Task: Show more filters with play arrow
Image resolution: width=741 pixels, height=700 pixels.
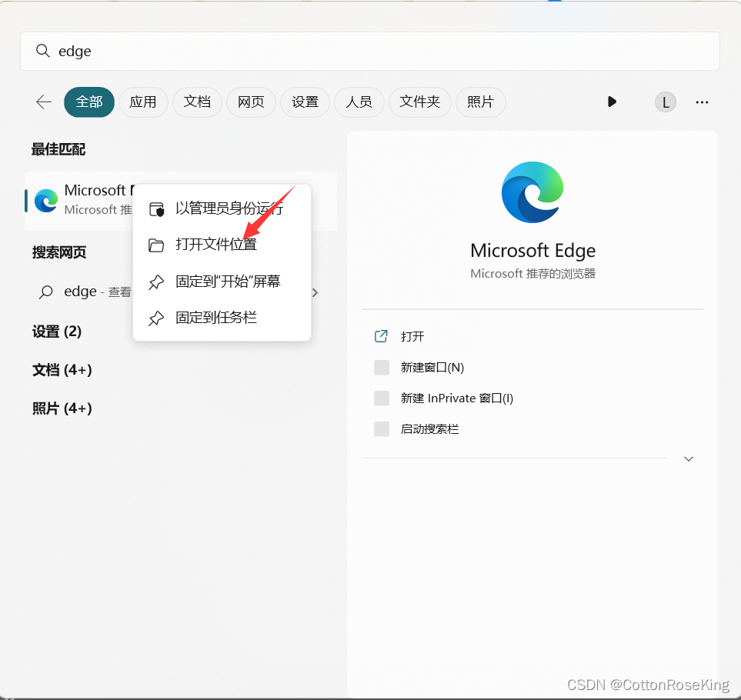Action: (612, 102)
